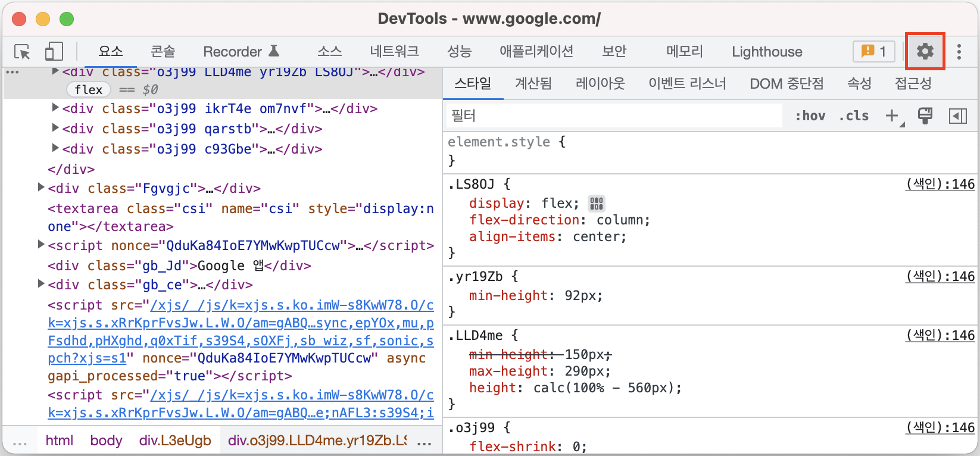Click the element.style rule block
The image size is (980, 456).
pos(711,151)
